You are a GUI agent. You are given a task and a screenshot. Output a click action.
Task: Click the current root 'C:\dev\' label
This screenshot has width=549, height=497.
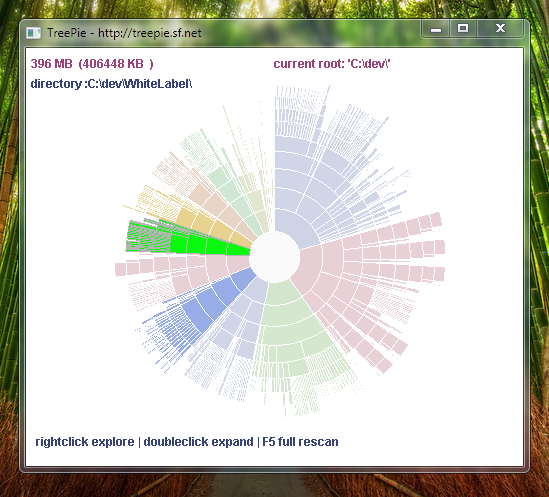[x=332, y=64]
